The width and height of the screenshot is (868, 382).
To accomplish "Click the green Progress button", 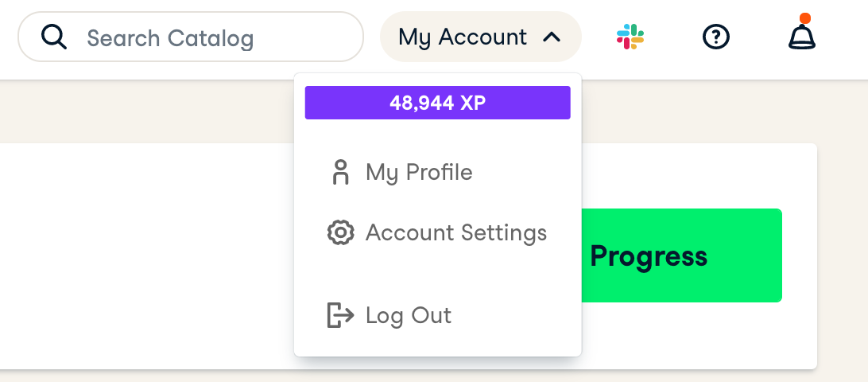I will [x=684, y=255].
